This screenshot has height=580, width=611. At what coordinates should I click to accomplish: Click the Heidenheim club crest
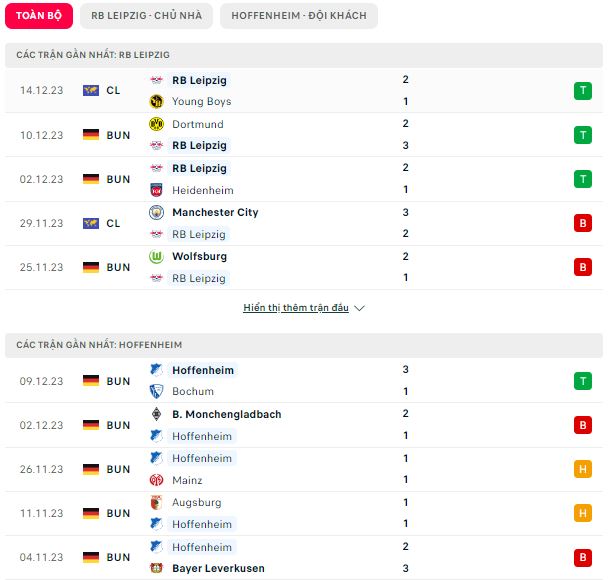(156, 190)
